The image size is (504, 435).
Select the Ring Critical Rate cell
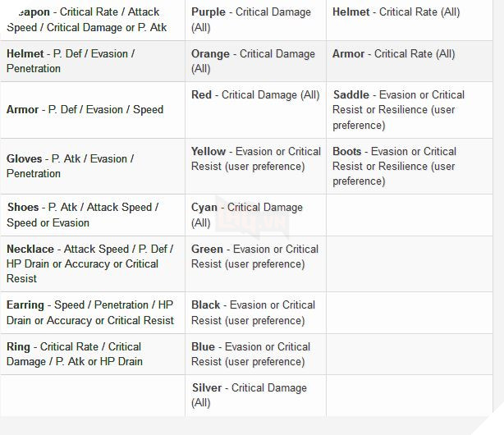pyautogui.click(x=75, y=354)
